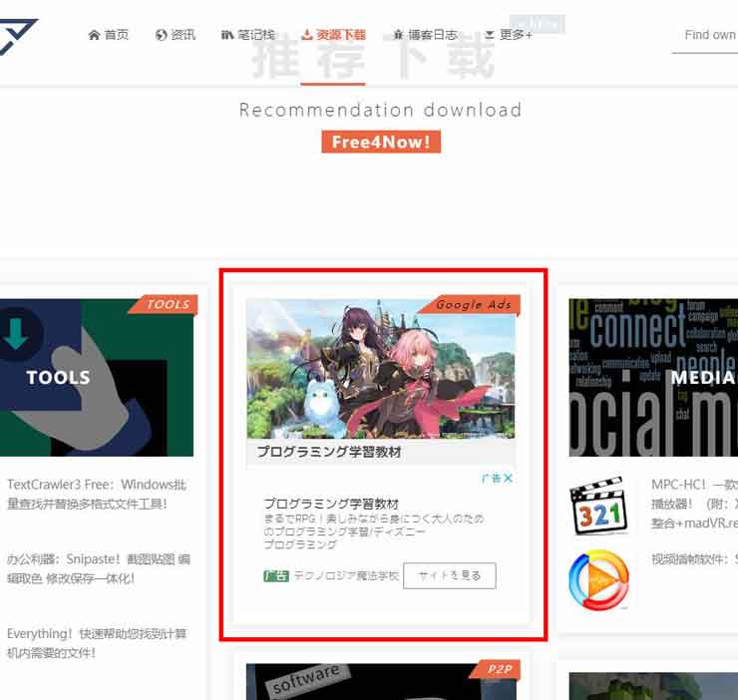Screen dimensions: 738x700
Task: Open the TOOLS category banner image
Action: pyautogui.click(x=97, y=378)
